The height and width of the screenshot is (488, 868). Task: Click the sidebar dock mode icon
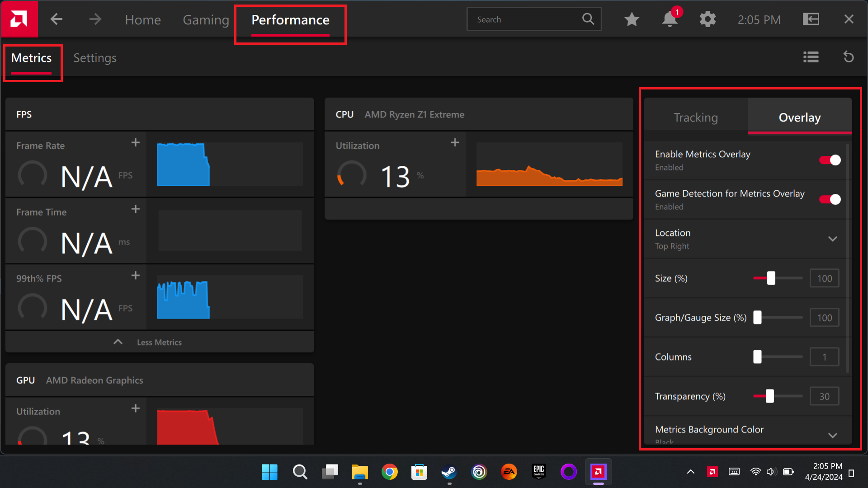pyautogui.click(x=811, y=19)
